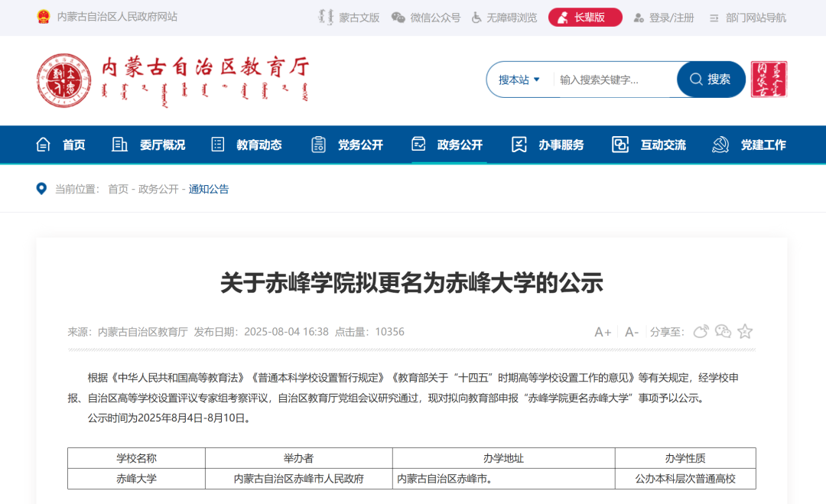Click the 无障碍浏览 accessibility icon
Viewport: 826px width, 504px height.
point(475,17)
